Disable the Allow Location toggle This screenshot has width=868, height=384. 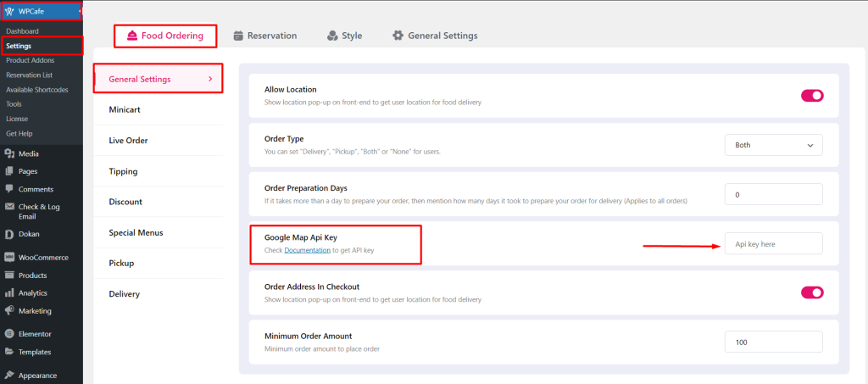tap(812, 96)
